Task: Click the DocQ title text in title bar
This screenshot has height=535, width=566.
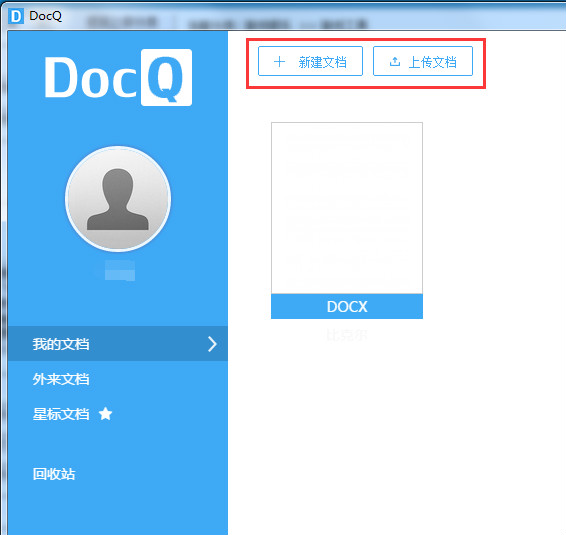Action: pos(45,16)
